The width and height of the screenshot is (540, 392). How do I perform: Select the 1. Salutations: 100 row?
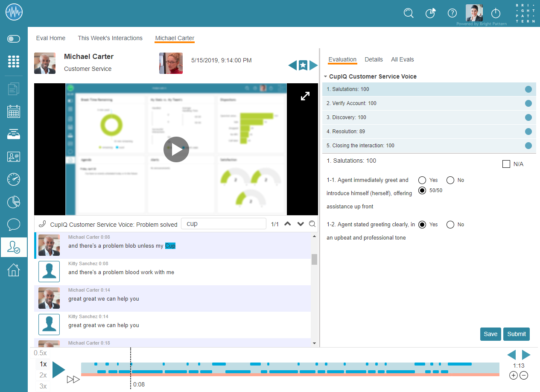click(x=429, y=89)
